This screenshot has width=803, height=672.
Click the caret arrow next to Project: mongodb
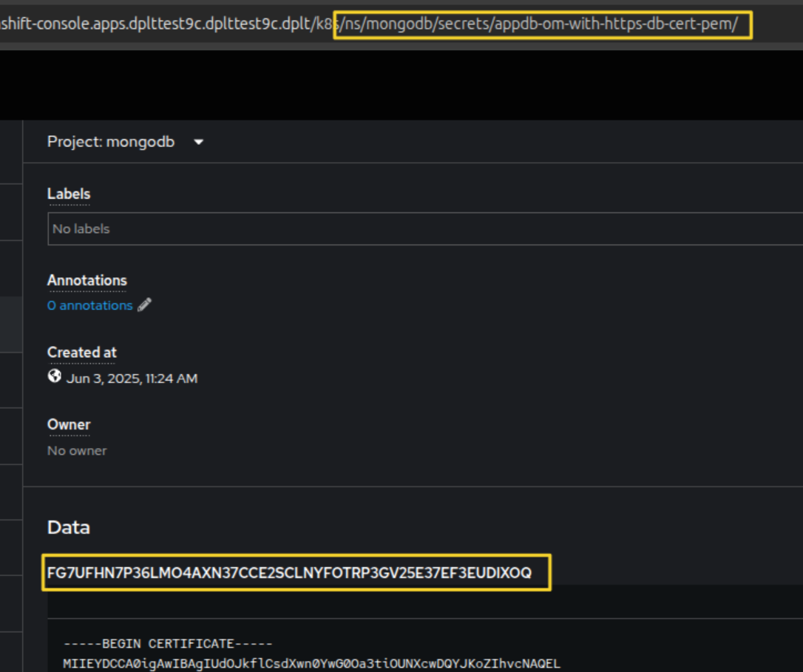(x=198, y=142)
